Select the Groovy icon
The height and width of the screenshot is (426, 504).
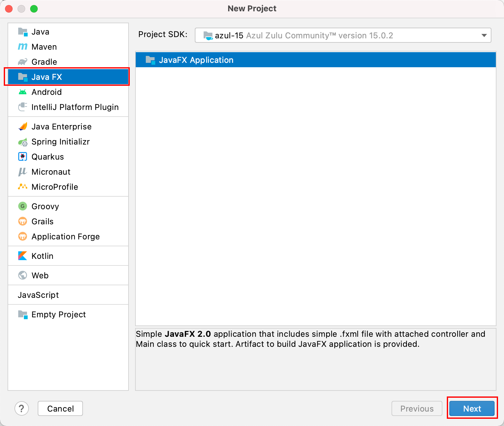point(22,206)
